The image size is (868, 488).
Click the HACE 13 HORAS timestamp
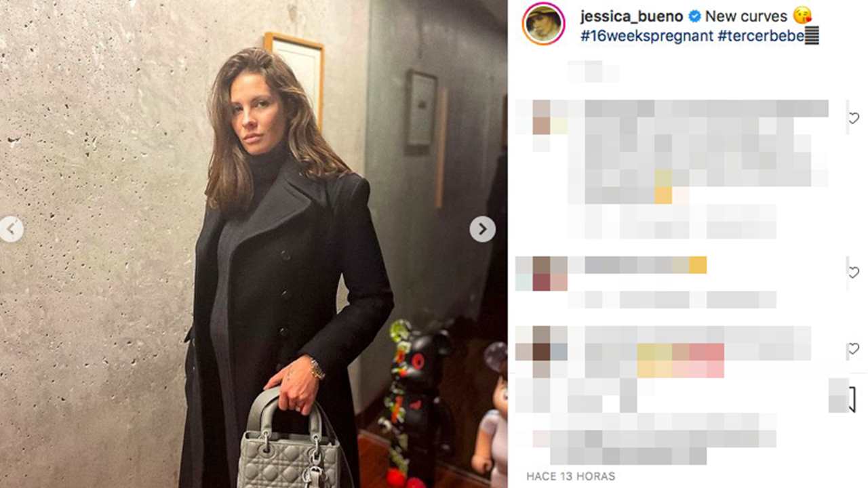click(x=571, y=476)
